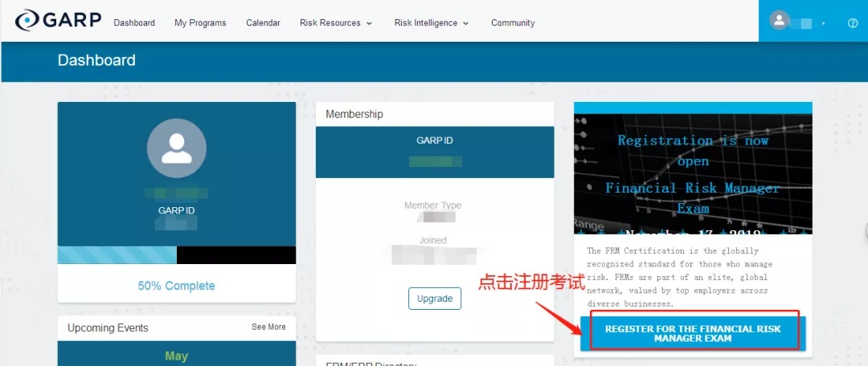Open See More upcoming events
868x366 pixels.
click(268, 327)
